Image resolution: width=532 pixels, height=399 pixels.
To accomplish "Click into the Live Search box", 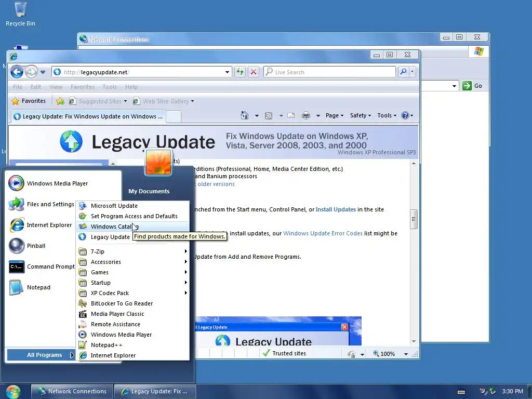I will click(329, 72).
